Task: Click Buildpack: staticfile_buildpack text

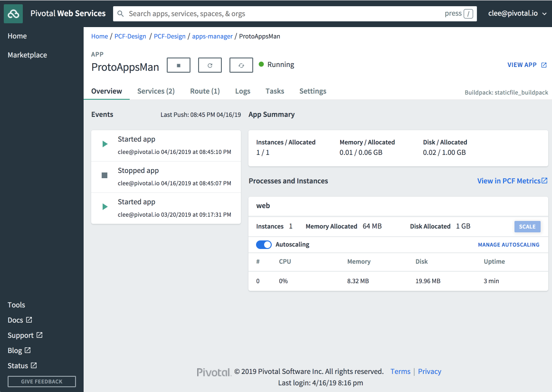Action: (x=506, y=92)
